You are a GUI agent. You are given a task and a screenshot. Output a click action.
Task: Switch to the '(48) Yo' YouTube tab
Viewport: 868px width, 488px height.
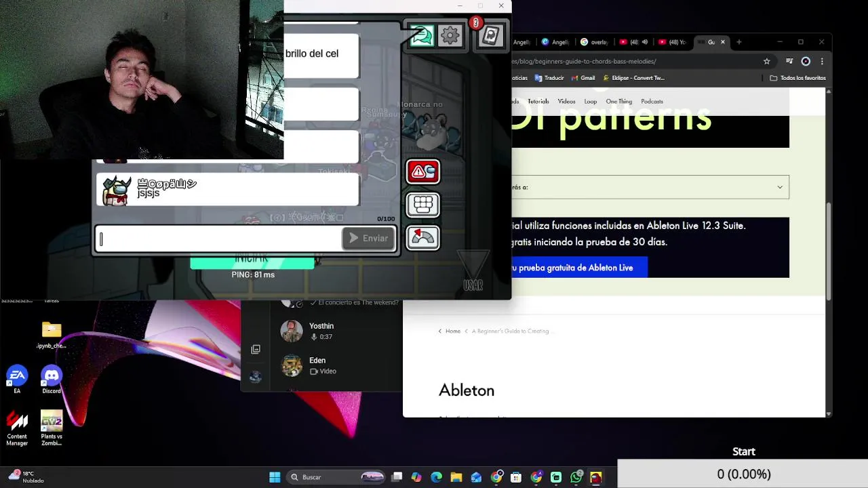pos(672,42)
